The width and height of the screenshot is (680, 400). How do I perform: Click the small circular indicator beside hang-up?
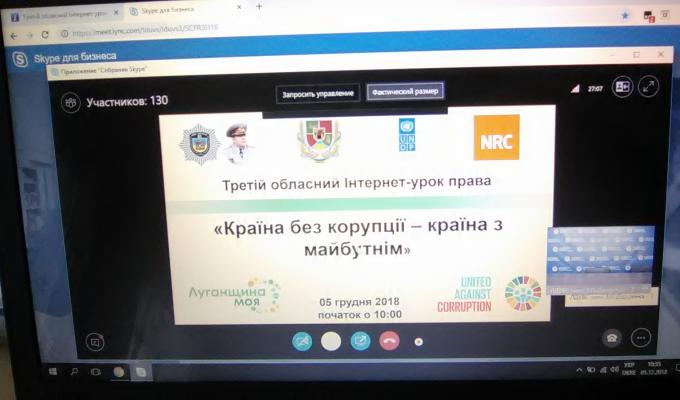point(418,342)
